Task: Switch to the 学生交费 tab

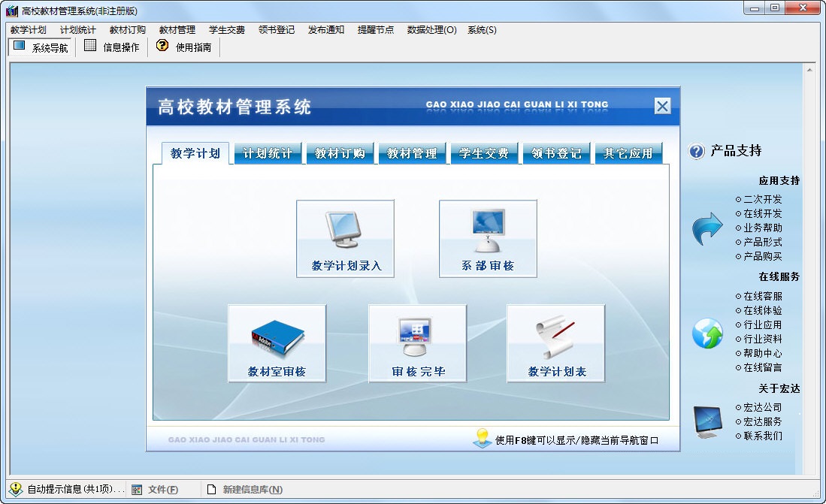Action: (x=483, y=153)
